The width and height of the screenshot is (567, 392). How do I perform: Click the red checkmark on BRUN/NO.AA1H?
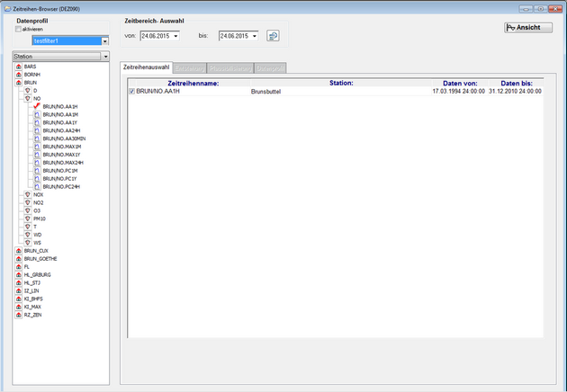pos(37,106)
